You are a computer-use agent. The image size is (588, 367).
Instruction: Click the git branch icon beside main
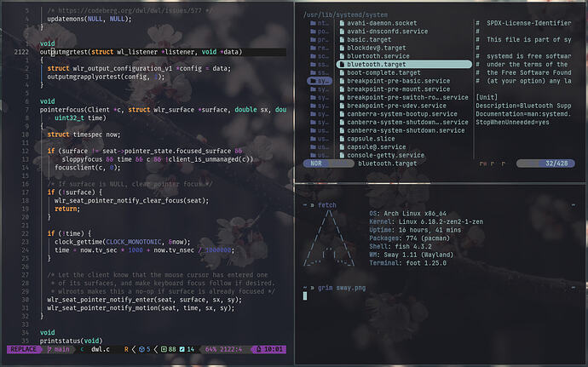tap(49, 349)
